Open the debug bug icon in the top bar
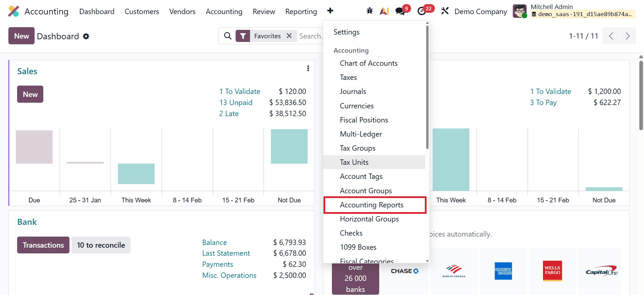 pyautogui.click(x=369, y=11)
